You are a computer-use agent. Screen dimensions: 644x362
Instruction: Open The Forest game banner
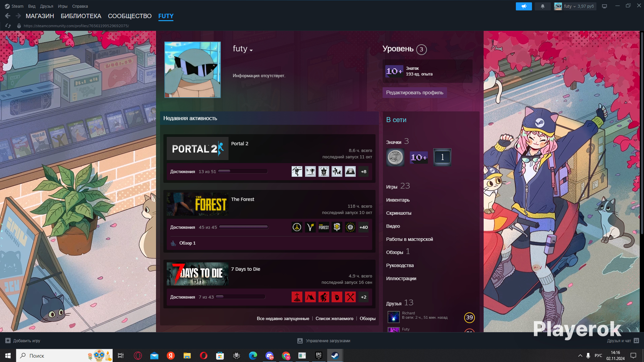click(x=197, y=204)
